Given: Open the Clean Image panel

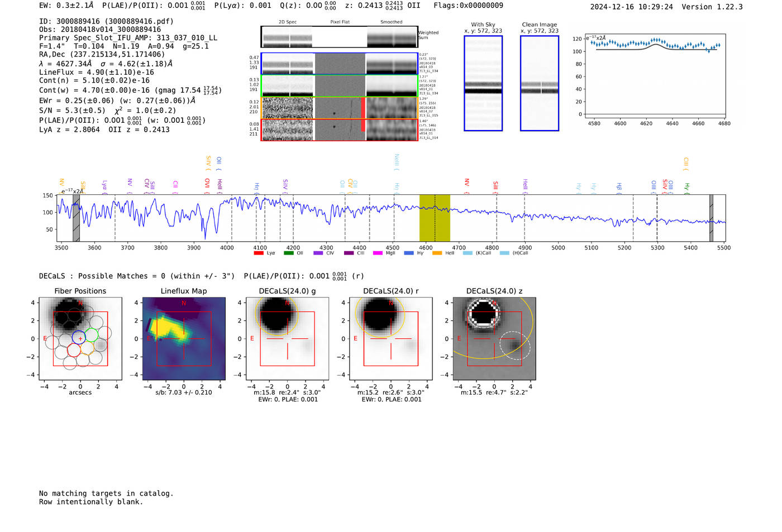Looking at the screenshot, I should [539, 84].
